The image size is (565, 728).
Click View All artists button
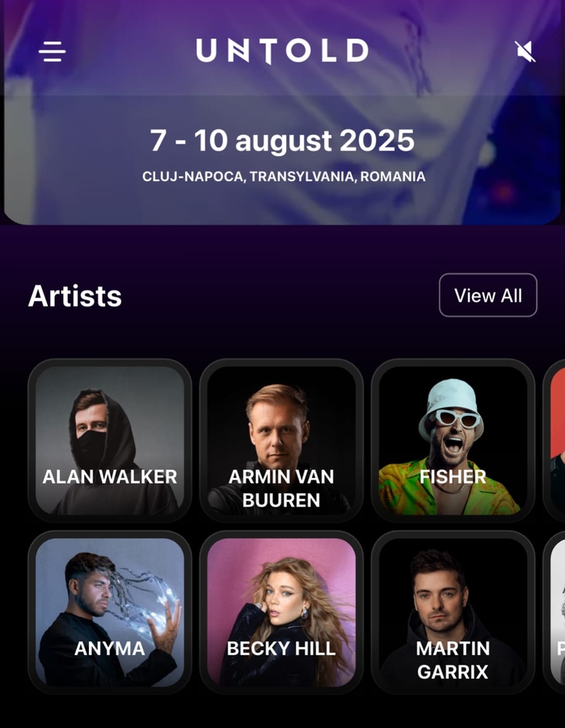coord(488,295)
